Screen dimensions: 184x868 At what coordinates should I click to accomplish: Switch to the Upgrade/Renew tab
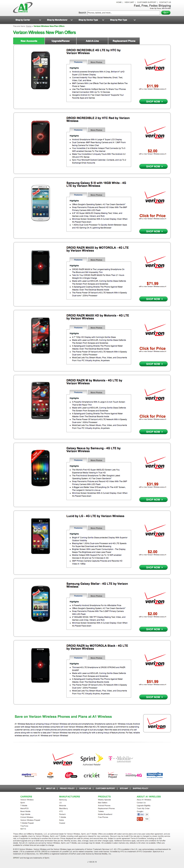tap(60, 41)
